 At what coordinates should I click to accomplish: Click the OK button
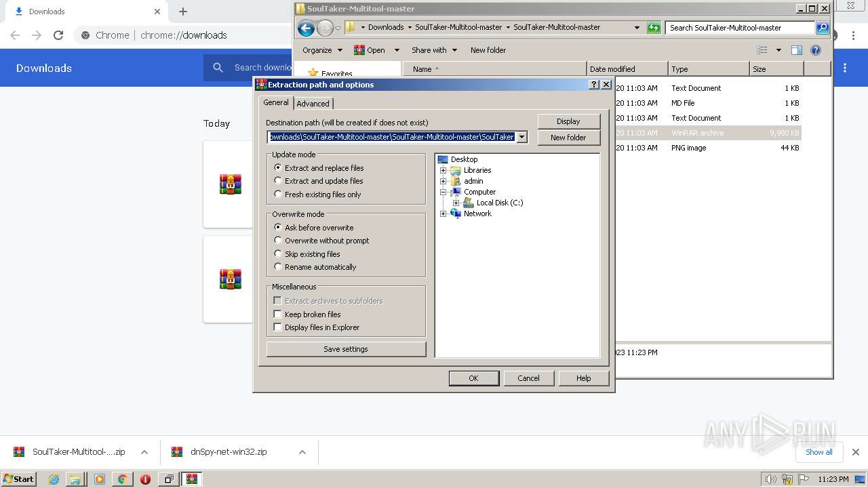tap(474, 378)
